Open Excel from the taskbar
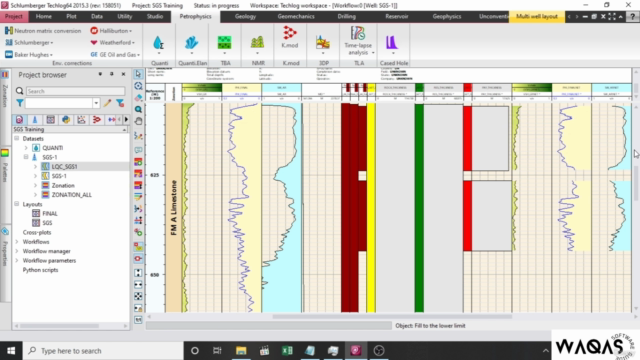Image resolution: width=640 pixels, height=360 pixels. point(287,351)
